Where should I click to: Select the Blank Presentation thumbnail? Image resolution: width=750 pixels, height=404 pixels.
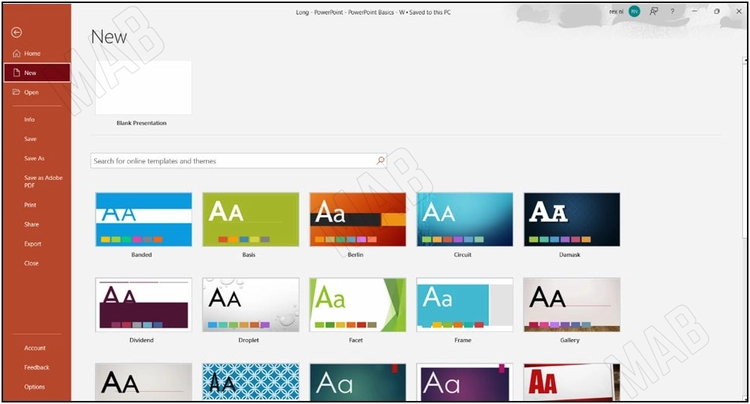(141, 88)
